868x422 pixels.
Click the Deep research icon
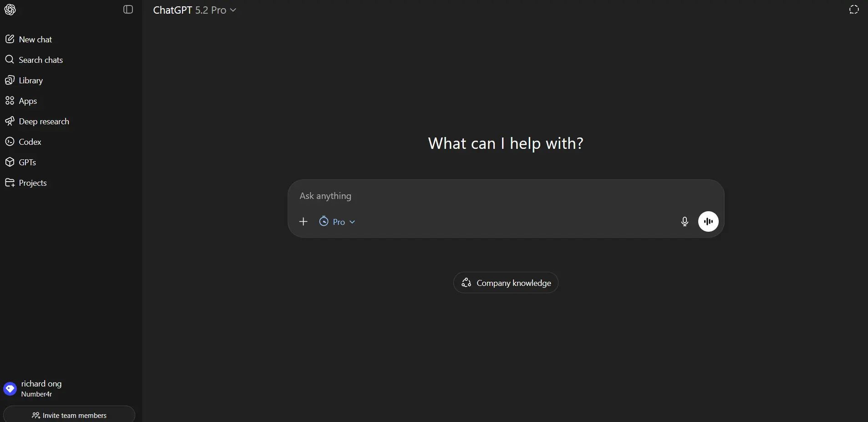tap(10, 121)
